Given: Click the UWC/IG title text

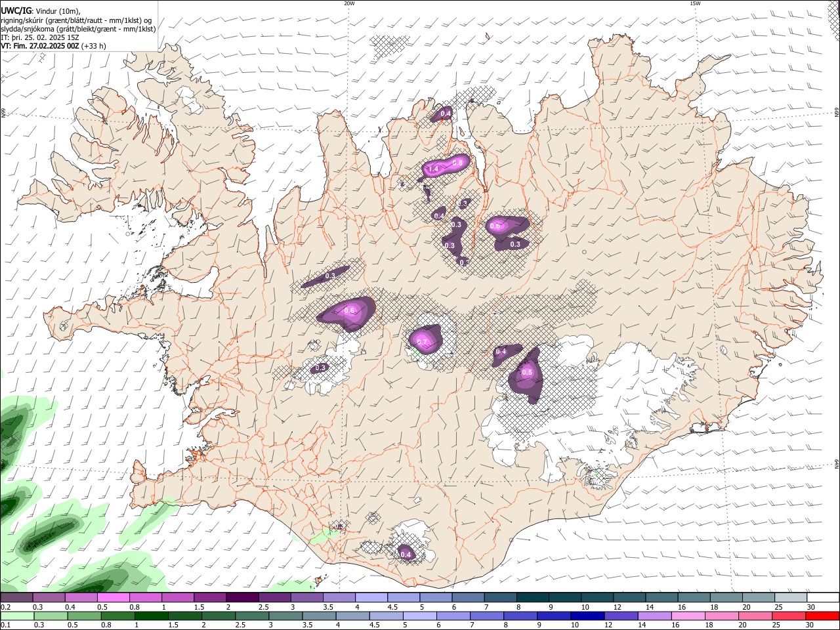Looking at the screenshot, I should 15,10.
